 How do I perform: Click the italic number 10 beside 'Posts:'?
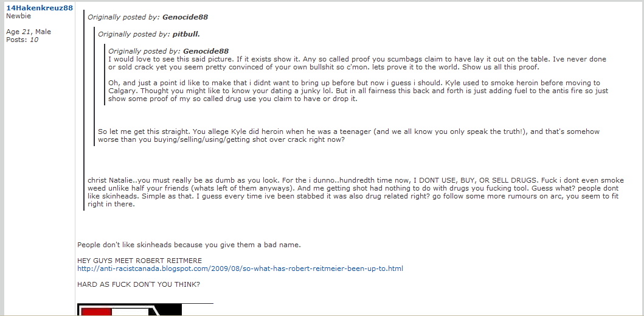coord(34,40)
